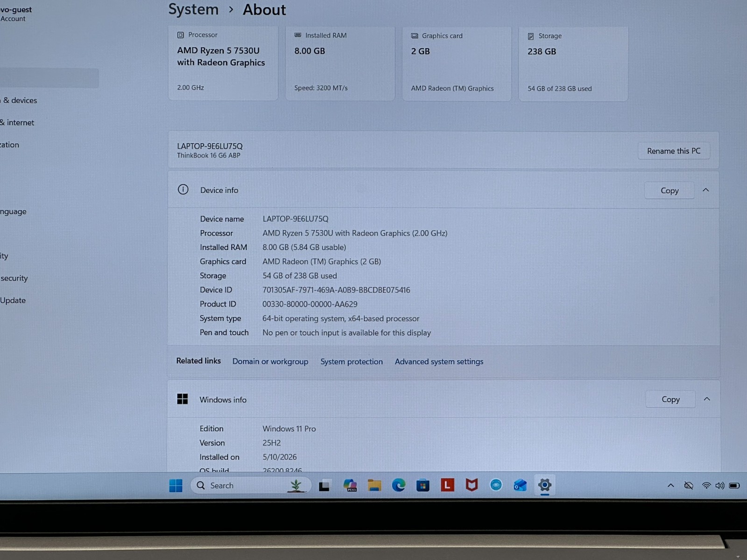The height and width of the screenshot is (560, 747).
Task: Show hidden system tray icons
Action: pos(670,486)
